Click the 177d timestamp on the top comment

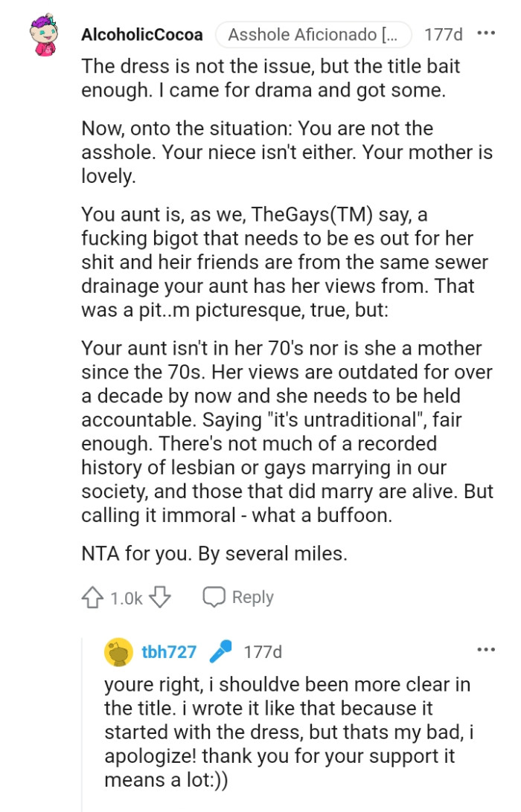point(444,33)
